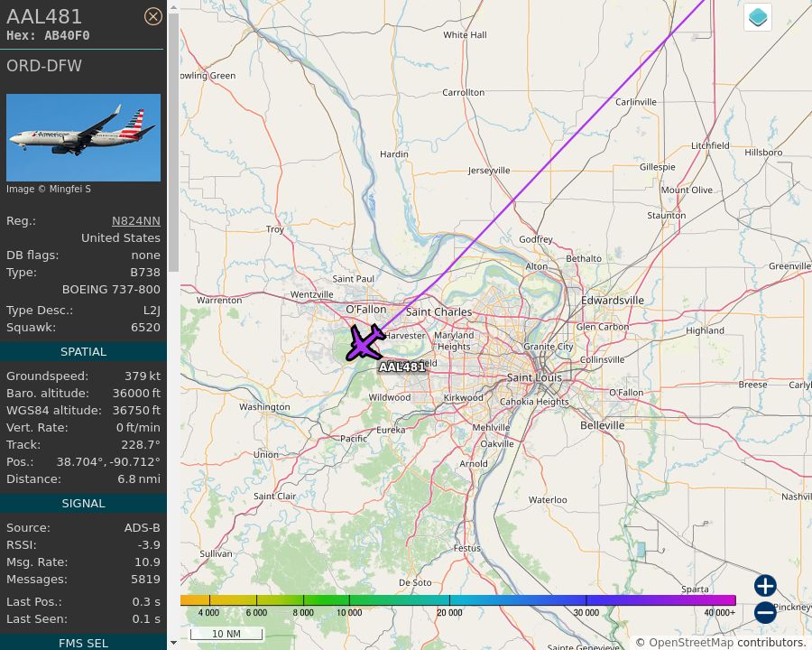This screenshot has width=812, height=650.
Task: Click the 40 000+ end of altitude legend
Action: pos(719,613)
